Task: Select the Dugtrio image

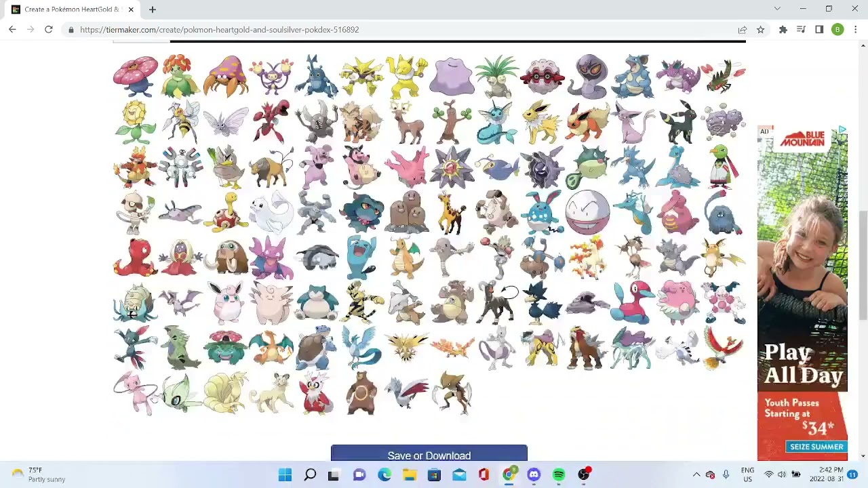Action: point(407,212)
